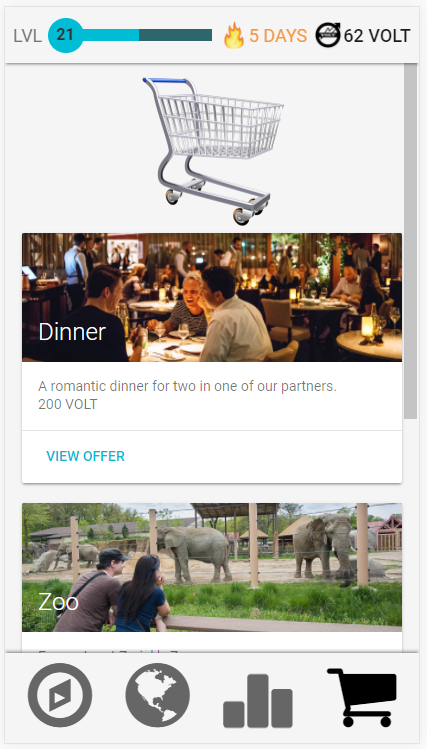Open the globe map tab
The width and height of the screenshot is (427, 749).
point(158,695)
